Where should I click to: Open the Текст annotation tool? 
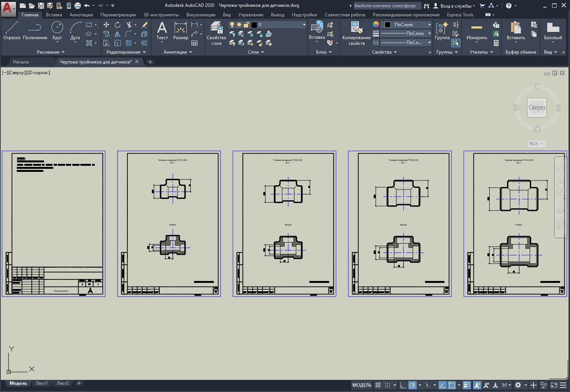point(162,31)
